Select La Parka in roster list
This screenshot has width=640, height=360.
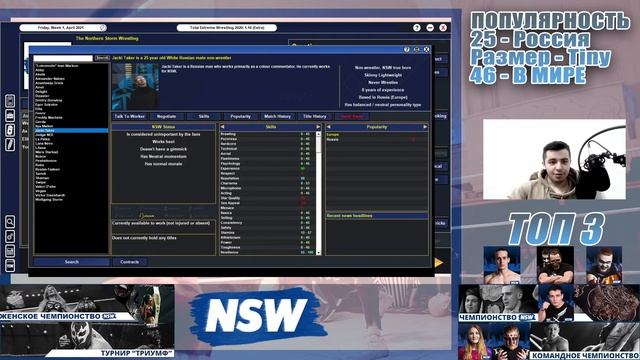71,139
